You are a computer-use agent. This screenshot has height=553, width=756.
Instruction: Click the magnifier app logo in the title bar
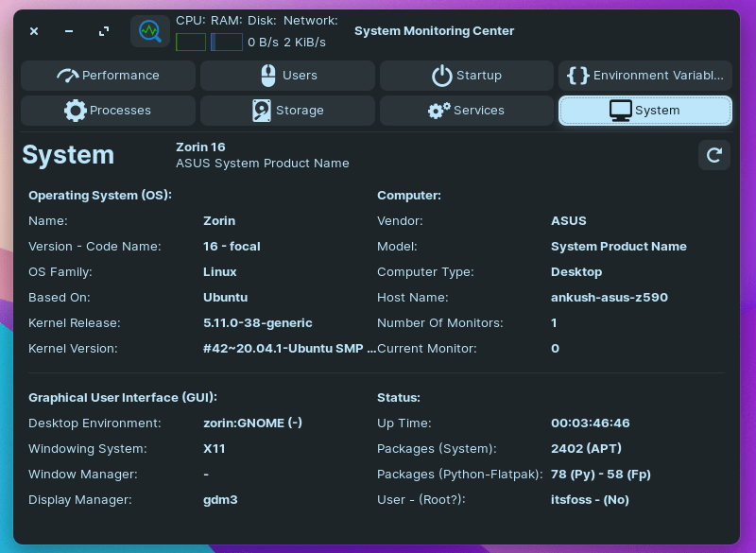(150, 31)
